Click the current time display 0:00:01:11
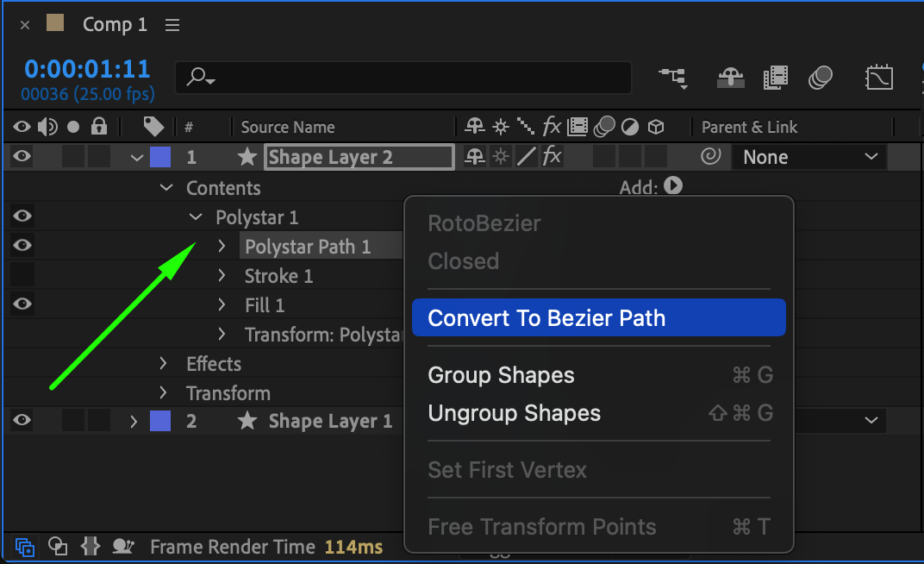Image resolution: width=924 pixels, height=564 pixels. pyautogui.click(x=87, y=69)
